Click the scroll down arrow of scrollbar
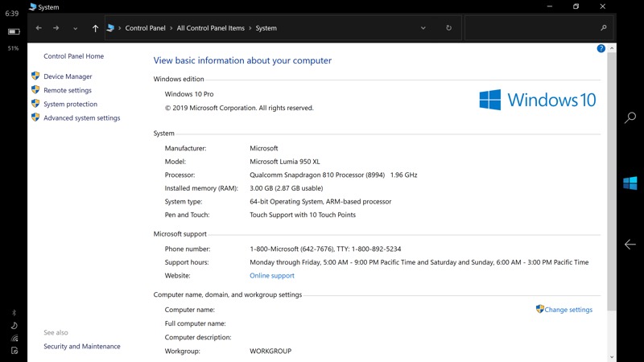Viewport: 644px width, 362px height. 612,357
